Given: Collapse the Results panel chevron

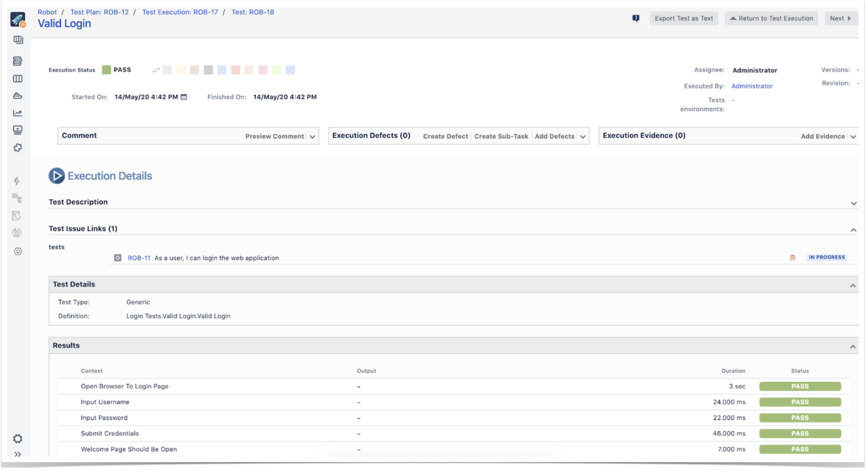Looking at the screenshot, I should point(853,347).
